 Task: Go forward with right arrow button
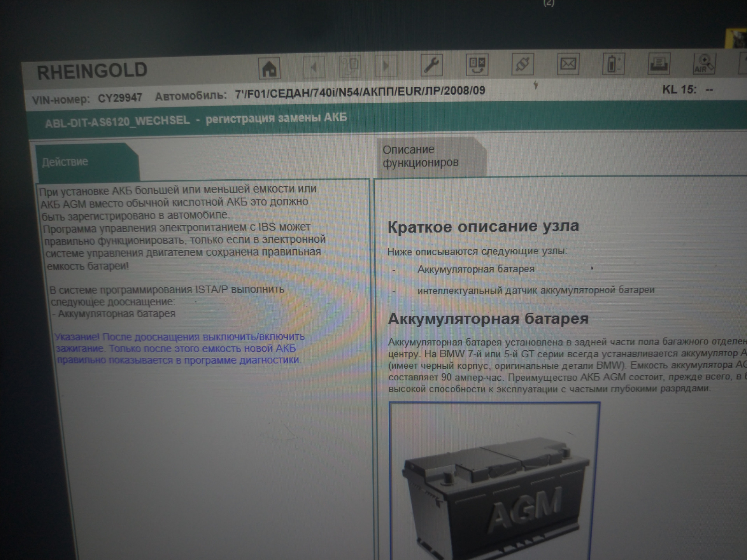click(386, 66)
